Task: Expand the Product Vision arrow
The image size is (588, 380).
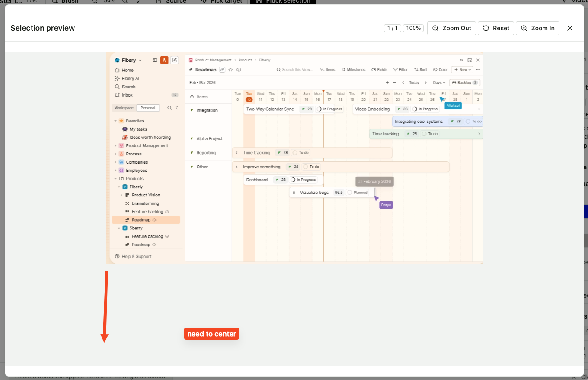Action: coord(121,195)
